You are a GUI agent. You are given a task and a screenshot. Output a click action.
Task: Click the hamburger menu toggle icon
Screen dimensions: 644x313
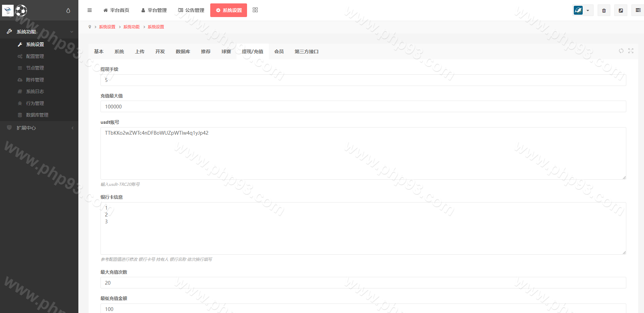pyautogui.click(x=90, y=10)
